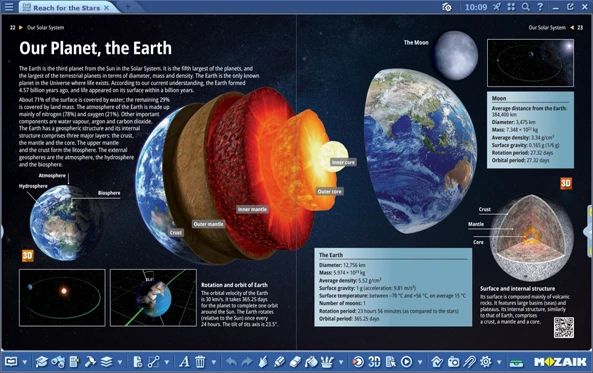Viewport: 593px width, 373px height.
Task: Select the paint bucket fill tool
Action: 311,362
